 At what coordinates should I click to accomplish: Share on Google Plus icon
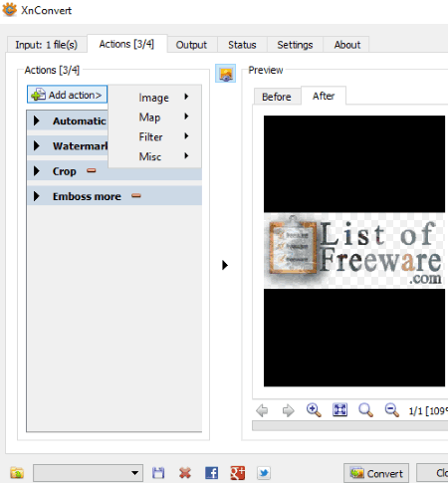click(x=238, y=473)
